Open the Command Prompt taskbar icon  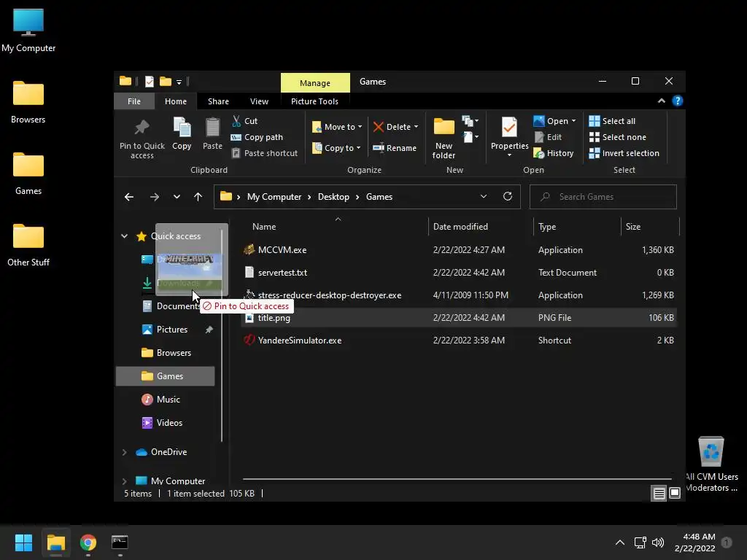120,542
